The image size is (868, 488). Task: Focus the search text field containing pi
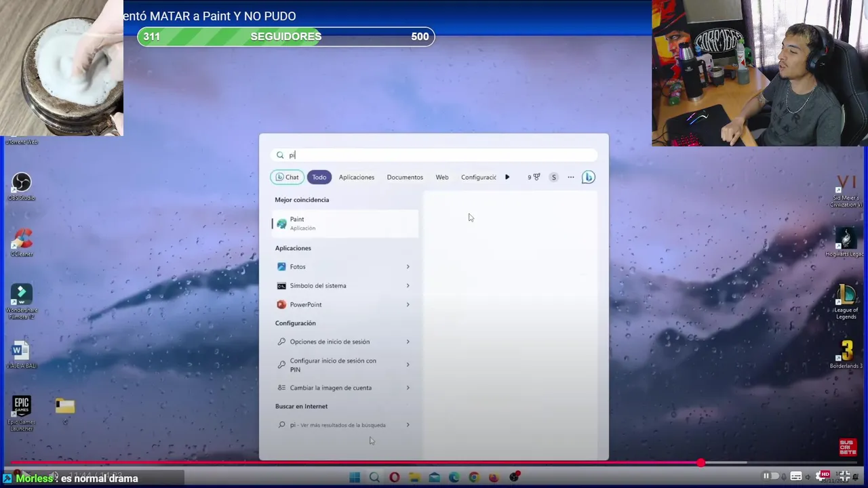[434, 155]
